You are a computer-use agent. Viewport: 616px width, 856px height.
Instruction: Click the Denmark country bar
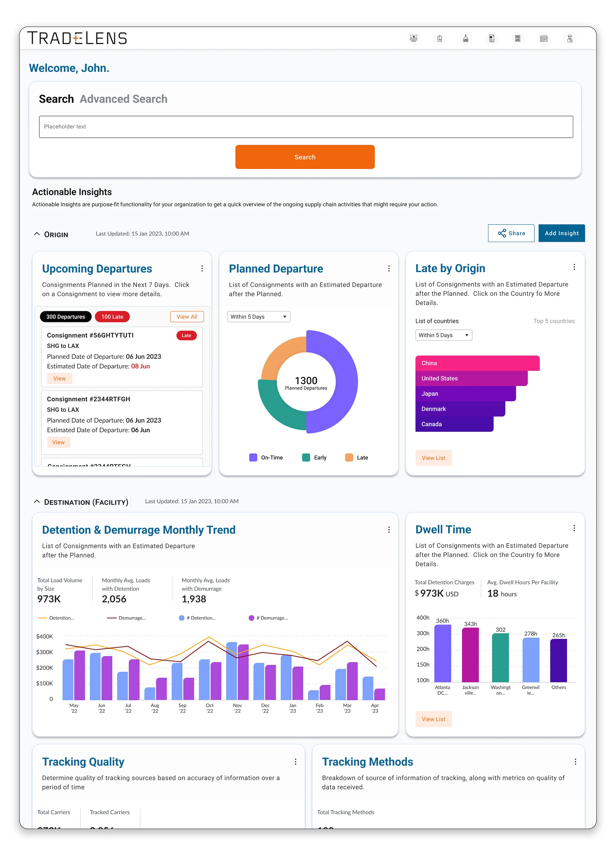[x=460, y=409]
